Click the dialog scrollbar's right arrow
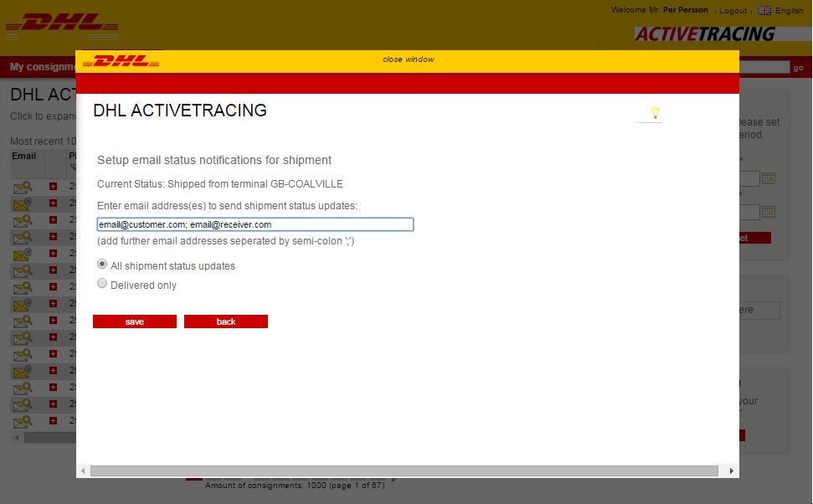Screen dimensions: 813x504 [731, 471]
